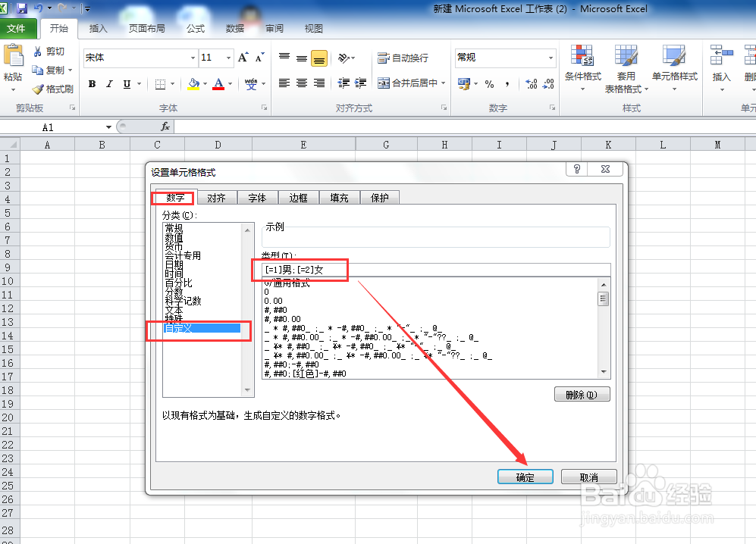
Task: Expand the underline style dropdown arrow
Action: (x=140, y=84)
